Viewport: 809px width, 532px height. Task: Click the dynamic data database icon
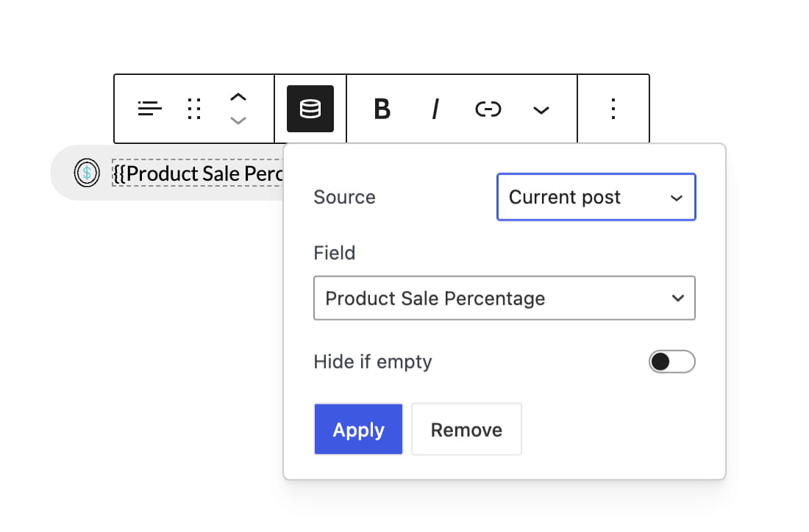310,109
